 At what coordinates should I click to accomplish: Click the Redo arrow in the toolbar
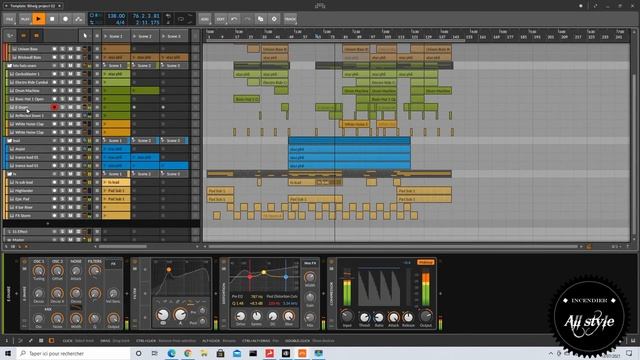pyautogui.click(x=247, y=19)
